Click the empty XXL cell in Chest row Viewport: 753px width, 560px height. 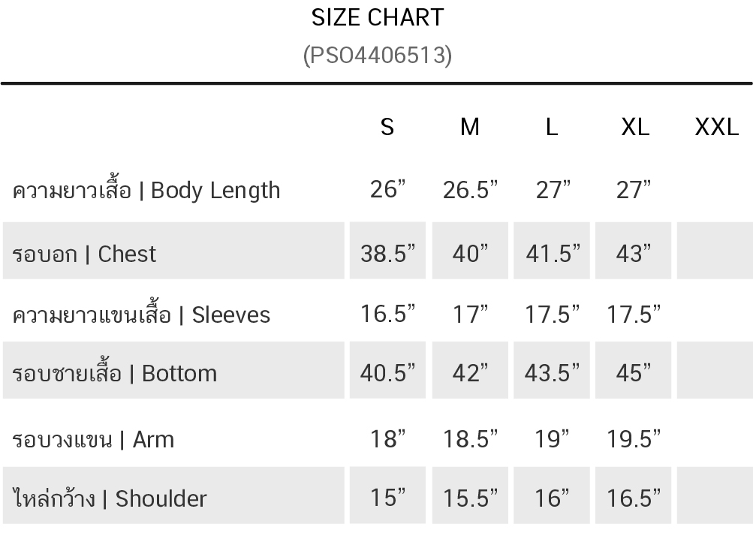[714, 251]
